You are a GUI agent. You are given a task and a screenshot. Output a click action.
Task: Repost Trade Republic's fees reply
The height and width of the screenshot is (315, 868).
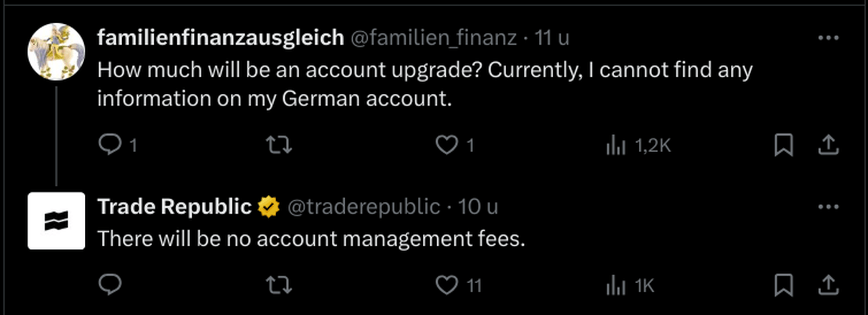click(x=279, y=285)
